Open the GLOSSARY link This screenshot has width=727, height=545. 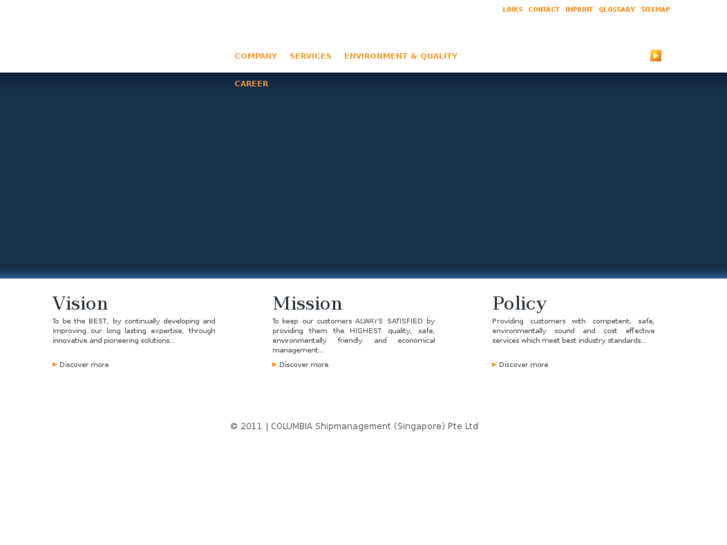(x=617, y=9)
